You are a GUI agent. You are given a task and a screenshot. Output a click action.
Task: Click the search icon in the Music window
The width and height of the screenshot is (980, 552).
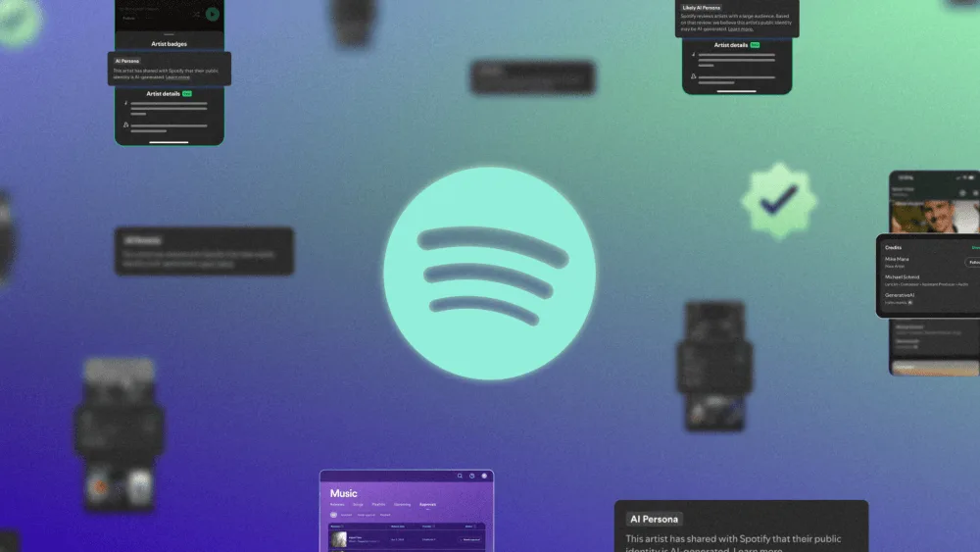pyautogui.click(x=460, y=476)
